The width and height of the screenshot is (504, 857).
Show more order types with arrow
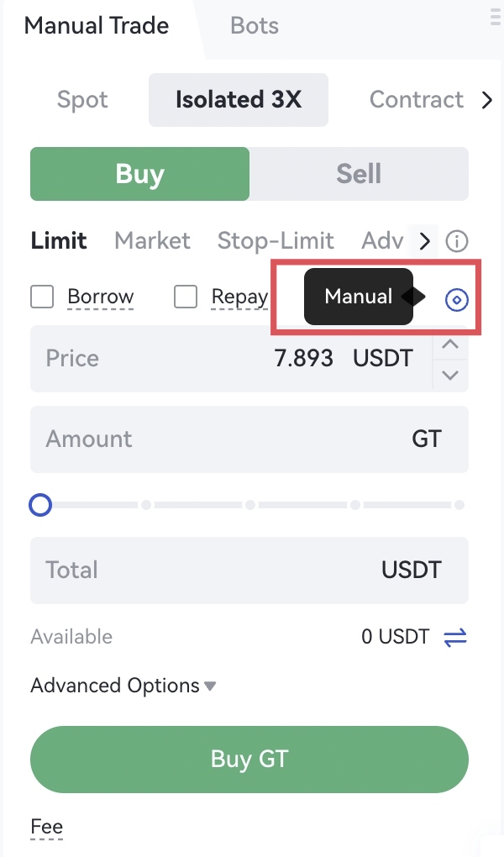coord(424,242)
